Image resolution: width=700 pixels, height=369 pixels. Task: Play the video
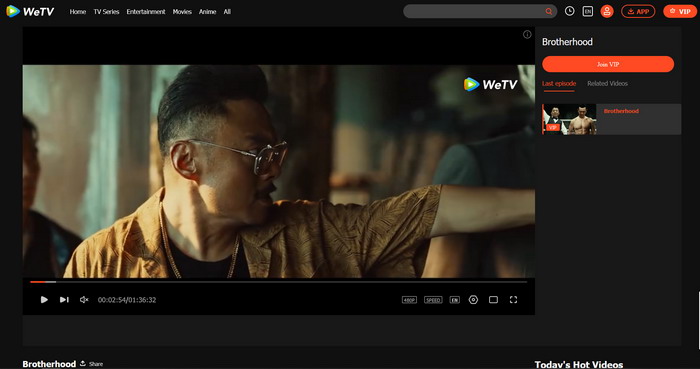click(44, 300)
